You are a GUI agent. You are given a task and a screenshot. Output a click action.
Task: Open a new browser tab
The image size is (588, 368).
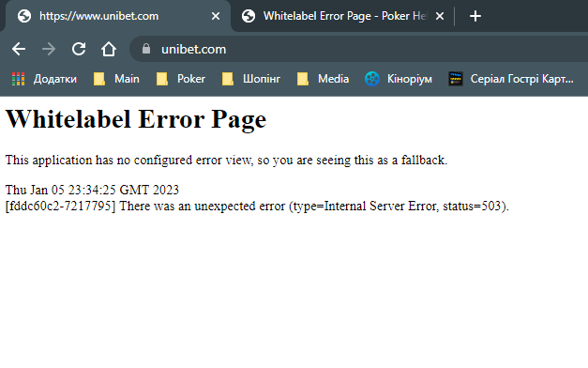pyautogui.click(x=475, y=16)
